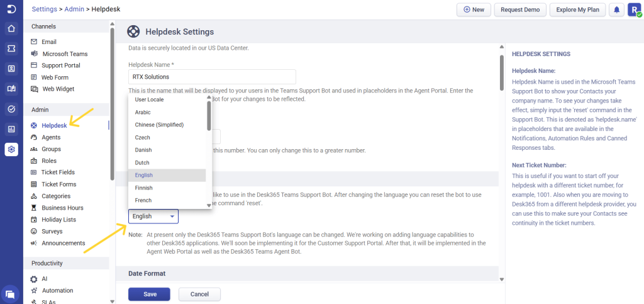Click the user profile avatar
The height and width of the screenshot is (304, 644).
(x=635, y=9)
